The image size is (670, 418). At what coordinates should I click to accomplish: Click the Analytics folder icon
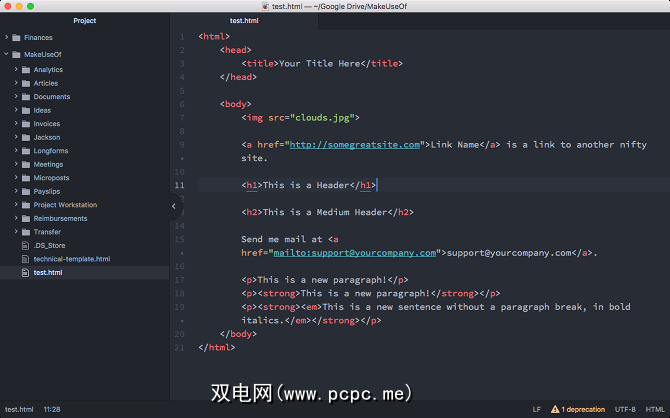tap(27, 70)
